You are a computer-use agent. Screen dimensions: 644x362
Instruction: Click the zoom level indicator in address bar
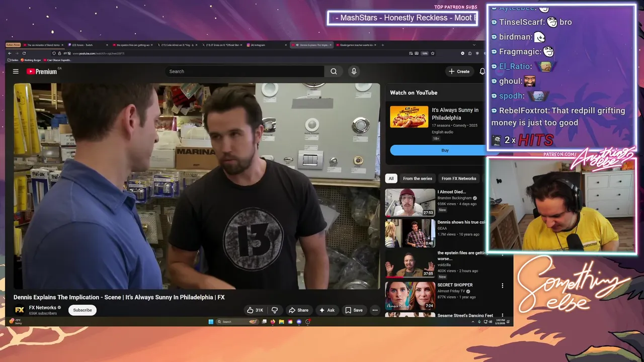tap(425, 53)
